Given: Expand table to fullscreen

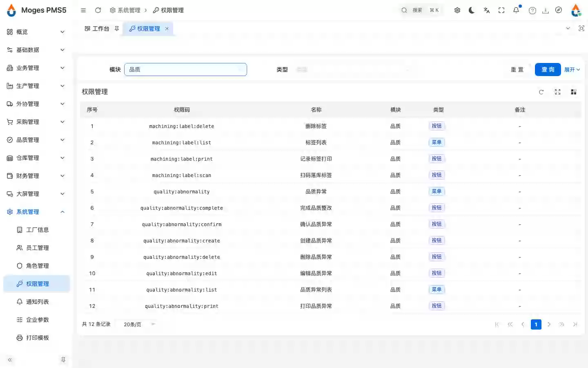Looking at the screenshot, I should coord(558,92).
